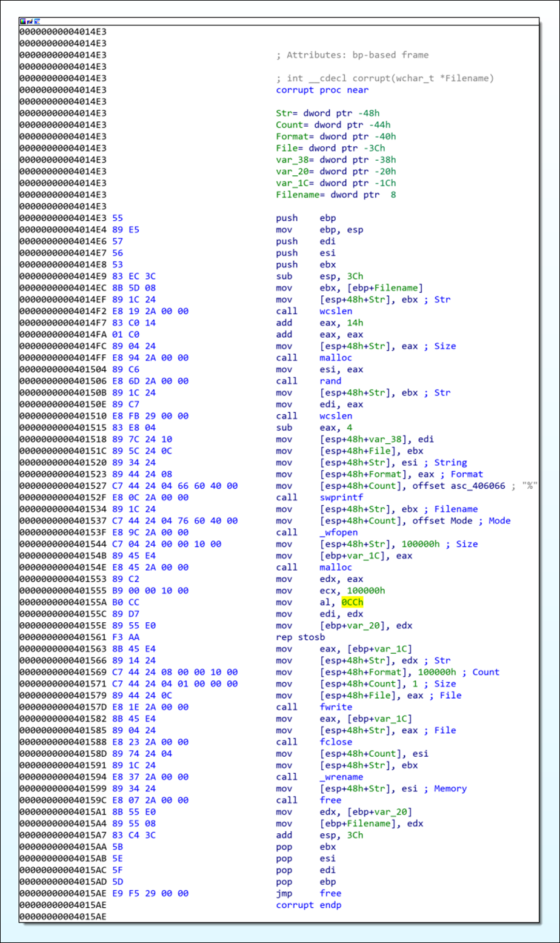Image resolution: width=560 pixels, height=943 pixels.
Task: Click the third header icon (group nodes)
Action: tap(36, 22)
